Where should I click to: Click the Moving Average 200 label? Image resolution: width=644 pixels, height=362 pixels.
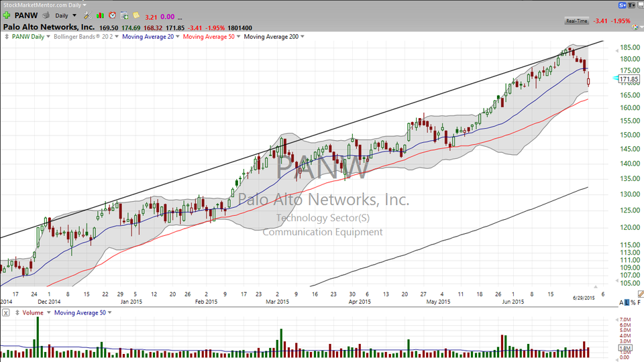click(271, 36)
